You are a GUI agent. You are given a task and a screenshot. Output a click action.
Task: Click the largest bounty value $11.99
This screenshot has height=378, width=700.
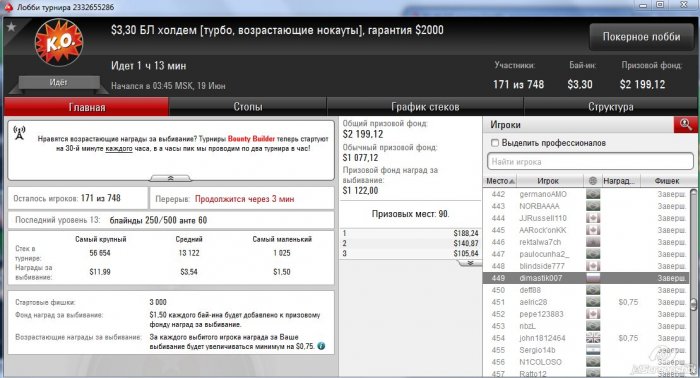coord(100,272)
